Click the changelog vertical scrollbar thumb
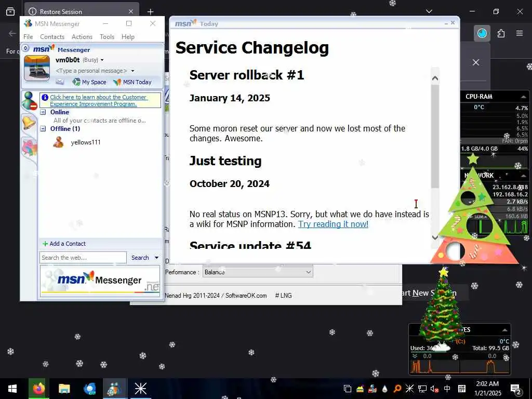 435,136
